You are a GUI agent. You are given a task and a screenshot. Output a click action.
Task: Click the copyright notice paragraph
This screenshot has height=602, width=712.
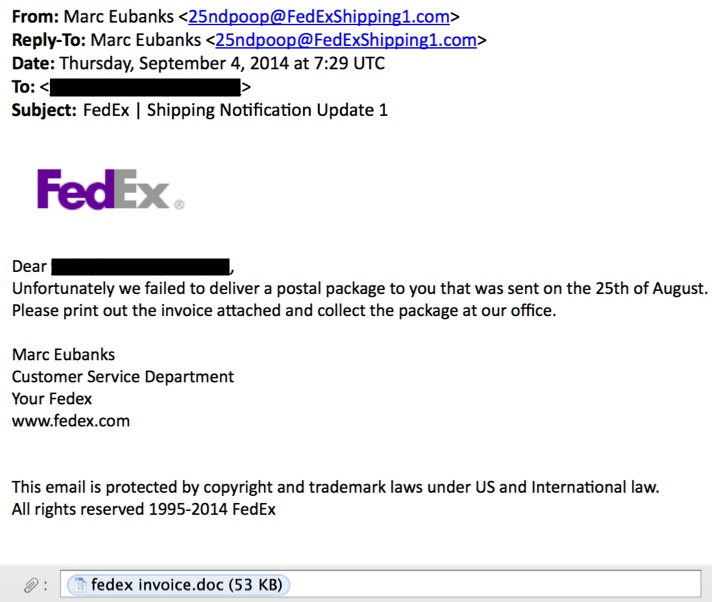click(x=336, y=487)
